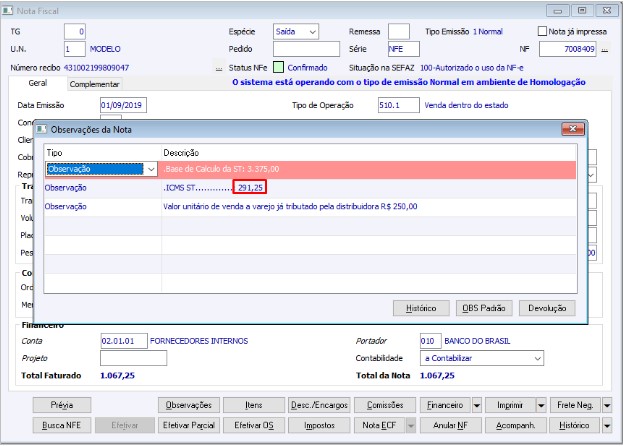Click the Número recibo value 431002199809047

(x=97, y=68)
